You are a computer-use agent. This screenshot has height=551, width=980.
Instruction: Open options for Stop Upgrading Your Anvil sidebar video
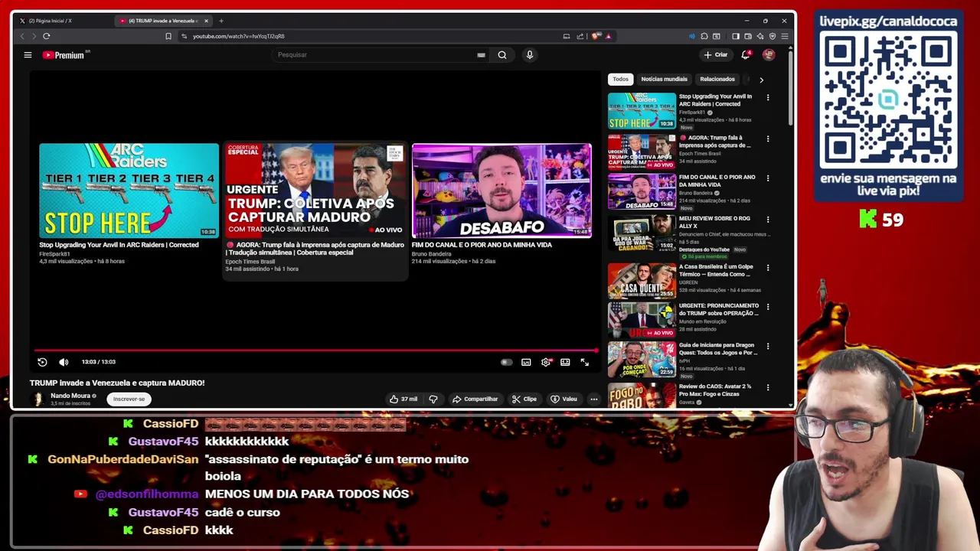[x=768, y=98]
